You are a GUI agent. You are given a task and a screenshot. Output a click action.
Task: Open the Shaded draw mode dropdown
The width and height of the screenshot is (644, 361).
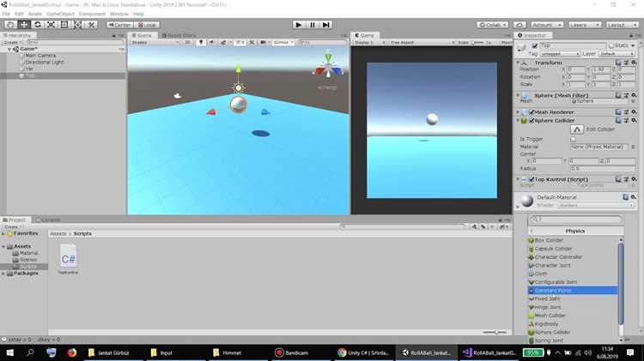[x=155, y=42]
